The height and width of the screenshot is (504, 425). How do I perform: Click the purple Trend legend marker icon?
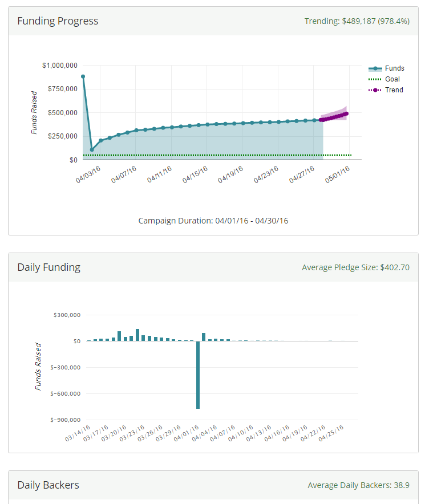(375, 90)
